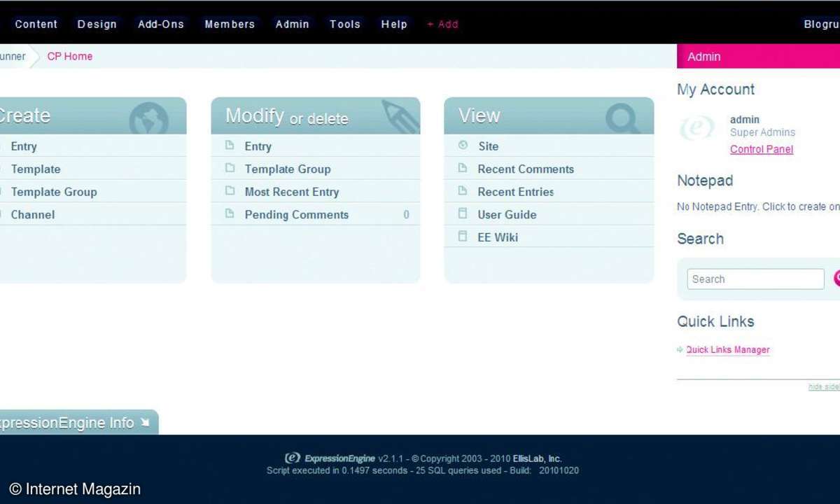This screenshot has width=840, height=504.
Task: Click the ExpressionEngine Info arrow icon
Action: click(x=145, y=422)
